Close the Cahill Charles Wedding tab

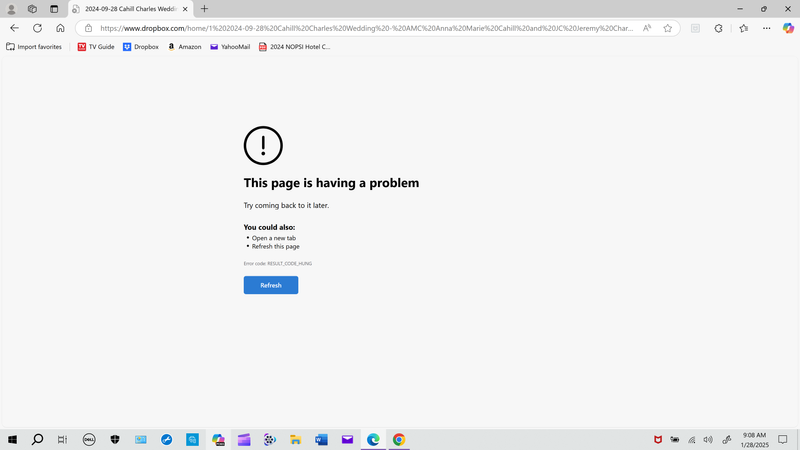(185, 9)
